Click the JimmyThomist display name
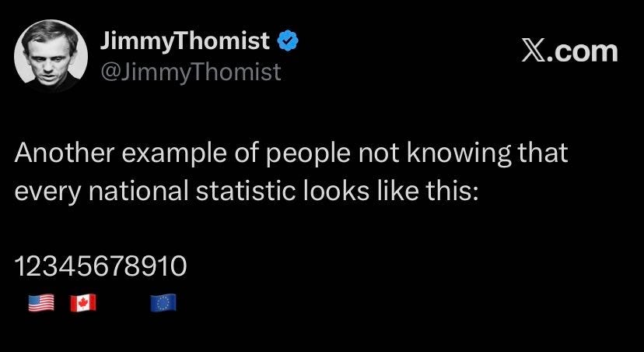 [x=185, y=41]
